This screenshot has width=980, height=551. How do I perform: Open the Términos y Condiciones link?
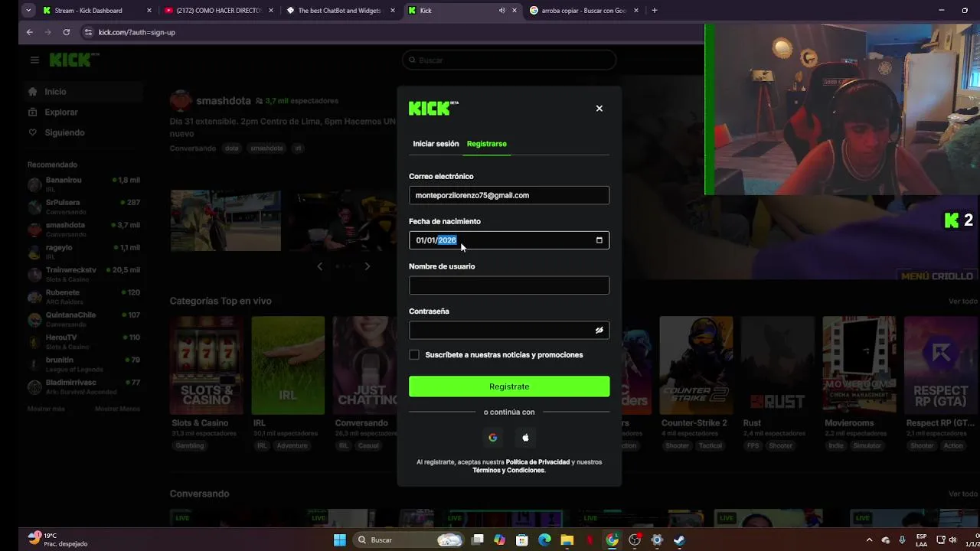[508, 471]
